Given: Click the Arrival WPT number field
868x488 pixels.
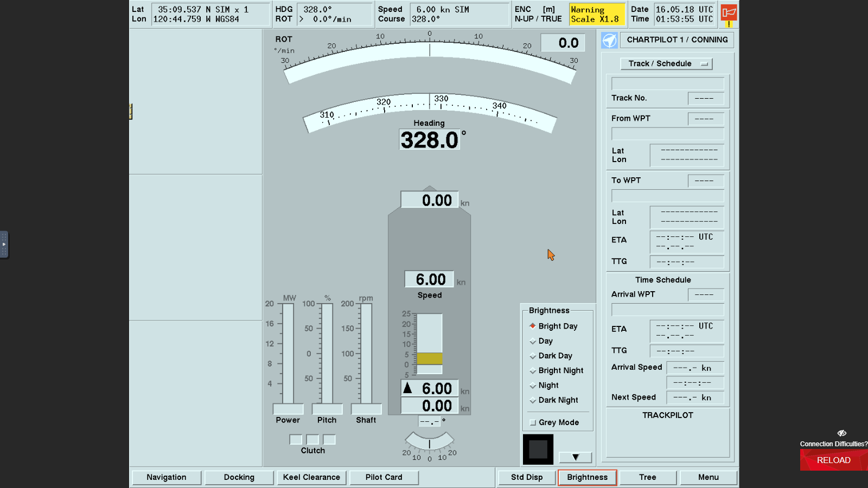Looking at the screenshot, I should pos(706,294).
